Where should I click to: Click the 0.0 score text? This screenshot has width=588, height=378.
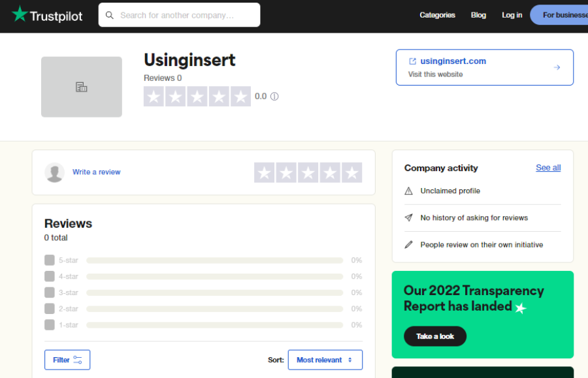[x=261, y=96]
